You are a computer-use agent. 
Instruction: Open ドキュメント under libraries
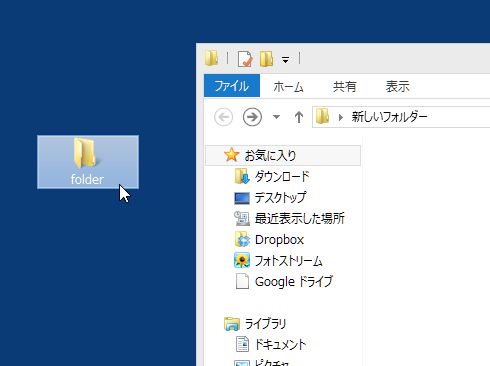280,345
